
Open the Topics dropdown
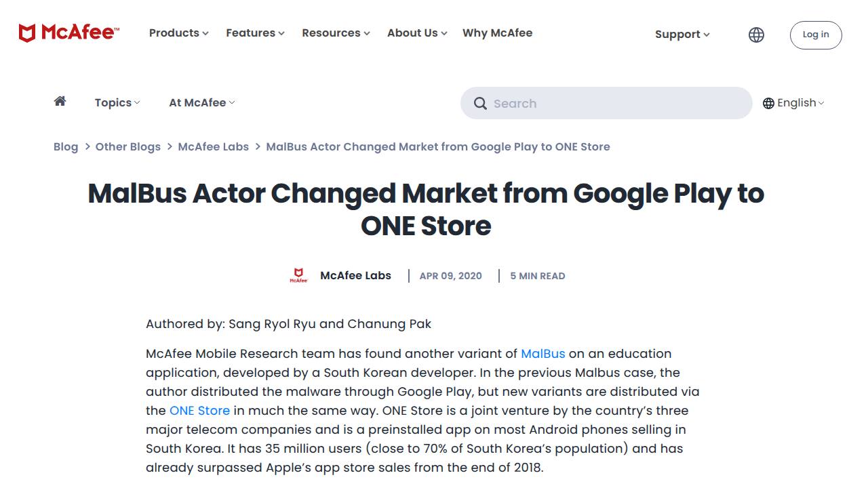coord(117,102)
